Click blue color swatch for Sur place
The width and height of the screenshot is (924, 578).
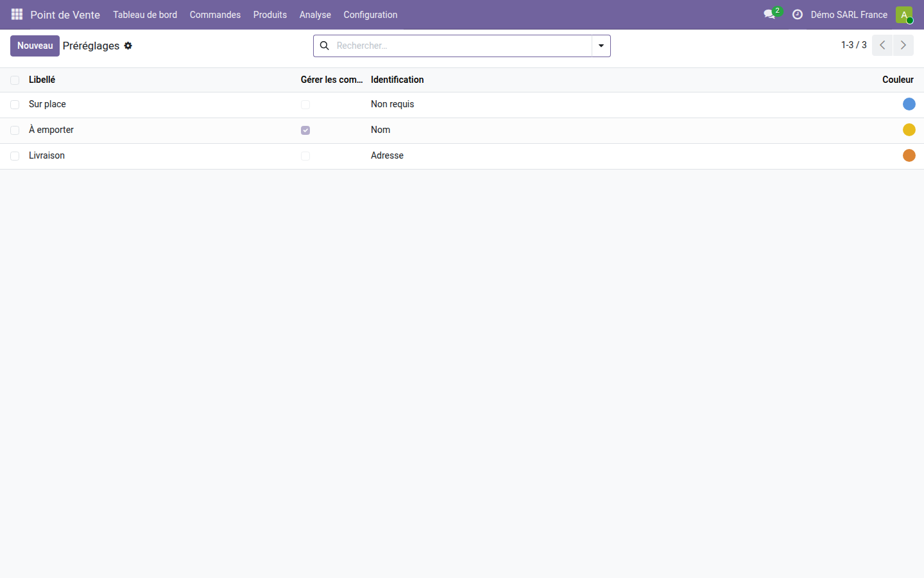909,104
